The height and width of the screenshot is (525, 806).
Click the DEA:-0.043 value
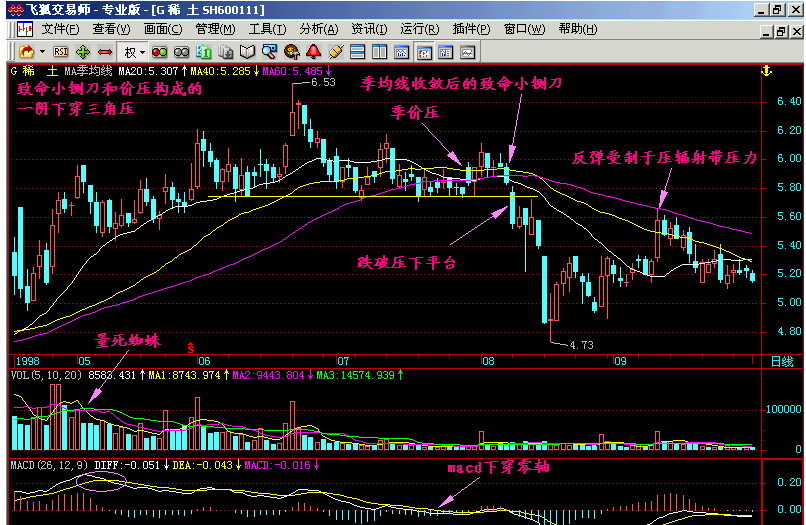coord(203,465)
